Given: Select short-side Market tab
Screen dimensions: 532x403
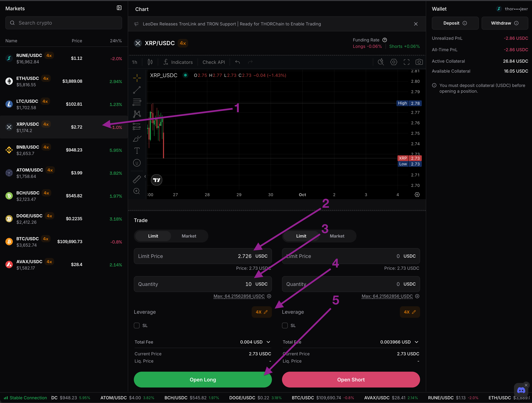Looking at the screenshot, I should tap(337, 236).
